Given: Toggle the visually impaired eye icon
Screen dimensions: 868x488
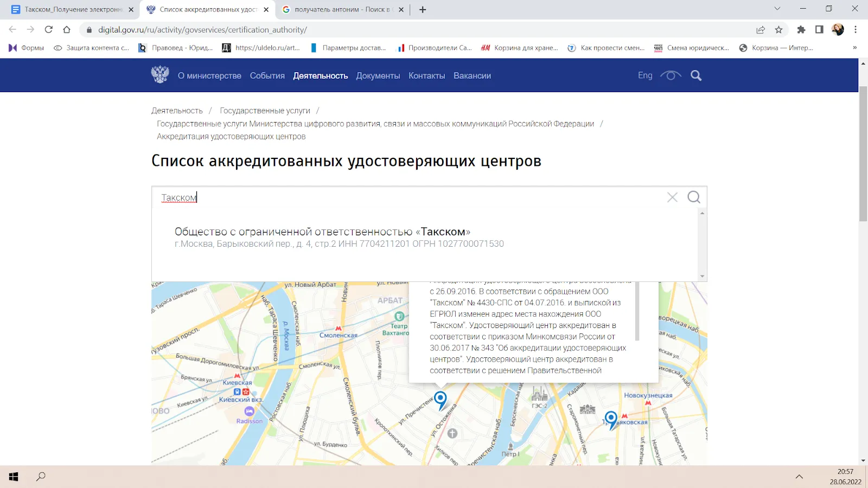Looking at the screenshot, I should tap(671, 75).
